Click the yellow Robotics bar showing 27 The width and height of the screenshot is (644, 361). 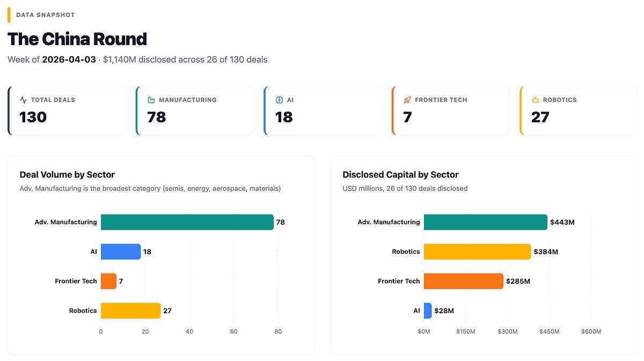(x=131, y=311)
